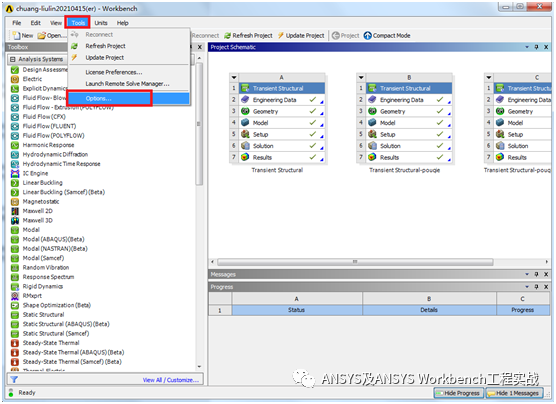Select Fluid Flow (CFX) icon
Viewport: 556px width, 404px height.
[x=15, y=117]
